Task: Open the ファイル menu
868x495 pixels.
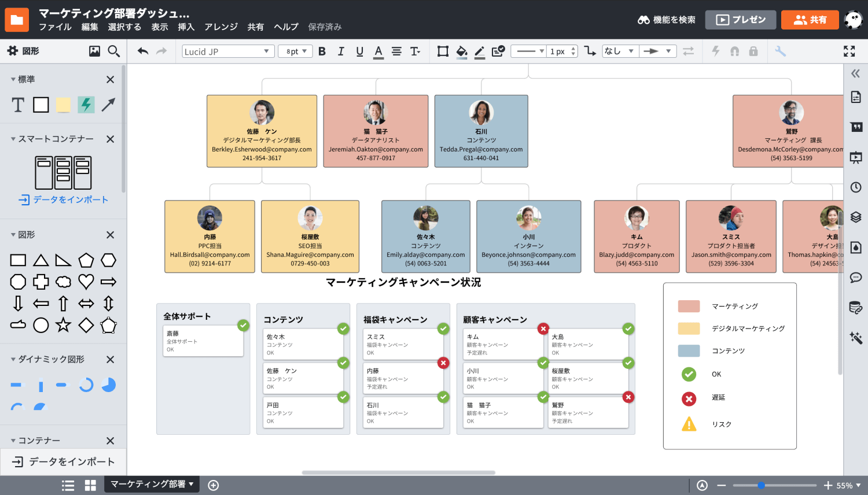Action: click(x=55, y=27)
